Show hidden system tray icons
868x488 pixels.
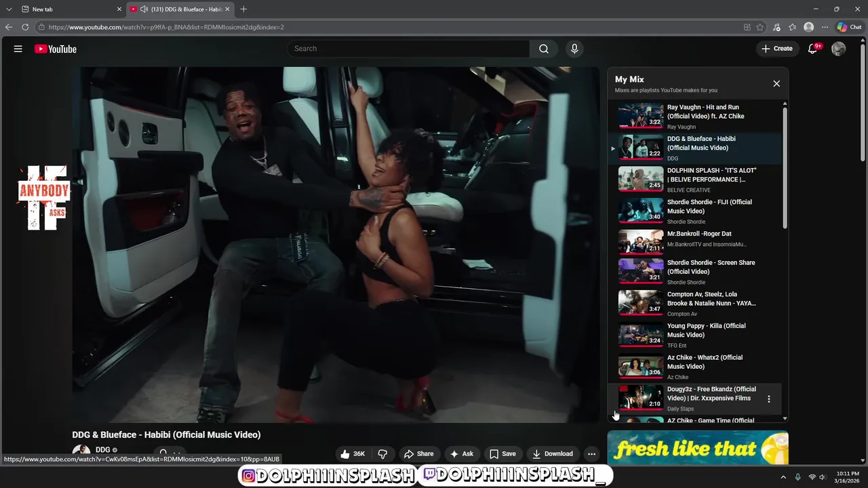click(783, 477)
